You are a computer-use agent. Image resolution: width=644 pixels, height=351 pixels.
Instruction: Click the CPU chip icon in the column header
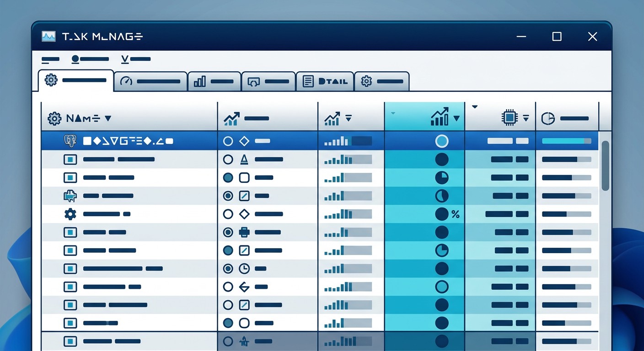(509, 117)
